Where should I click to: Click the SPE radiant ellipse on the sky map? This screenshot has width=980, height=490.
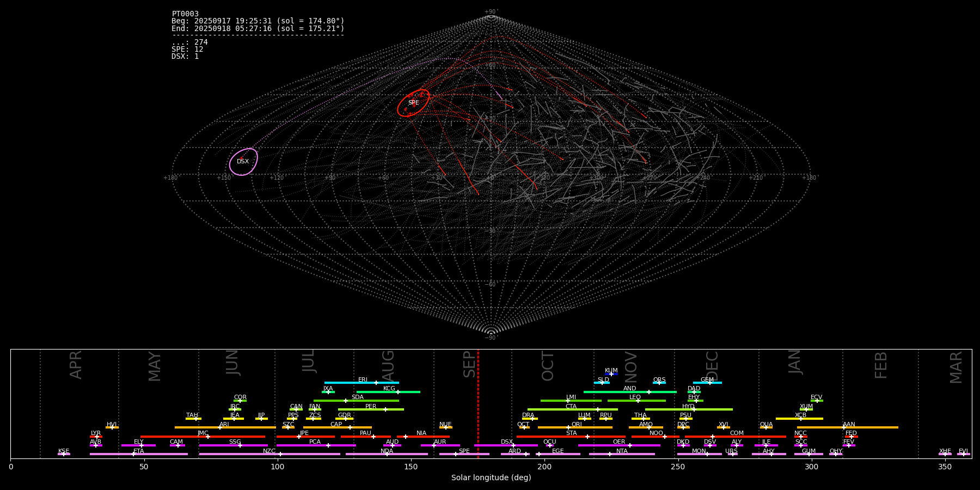(413, 103)
